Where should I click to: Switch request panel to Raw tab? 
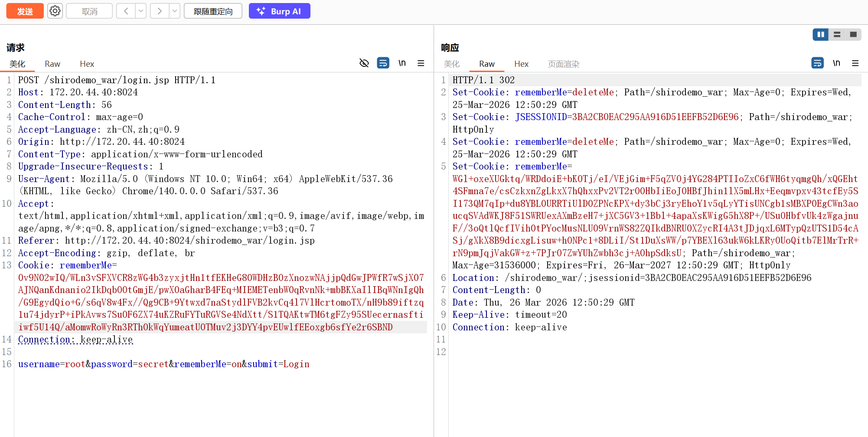[52, 64]
